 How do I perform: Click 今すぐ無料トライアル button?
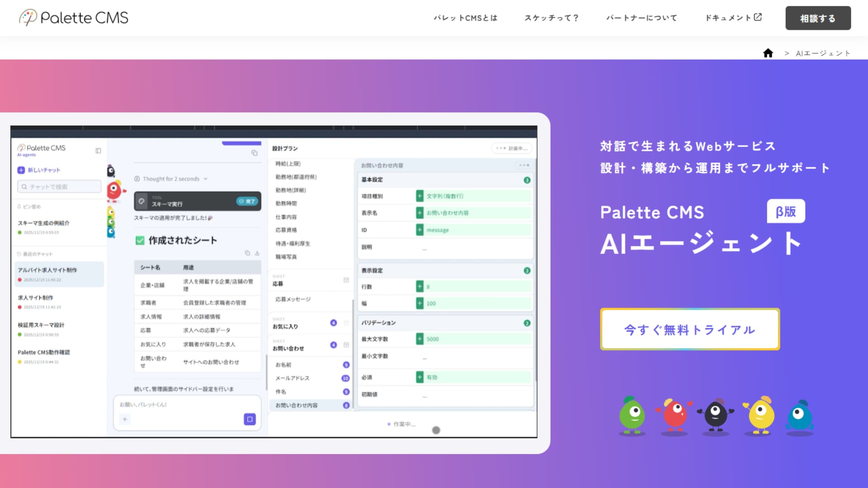(689, 329)
